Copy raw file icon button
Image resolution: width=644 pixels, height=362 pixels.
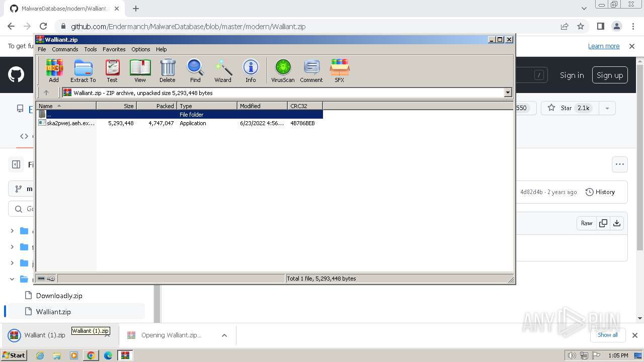click(x=603, y=223)
